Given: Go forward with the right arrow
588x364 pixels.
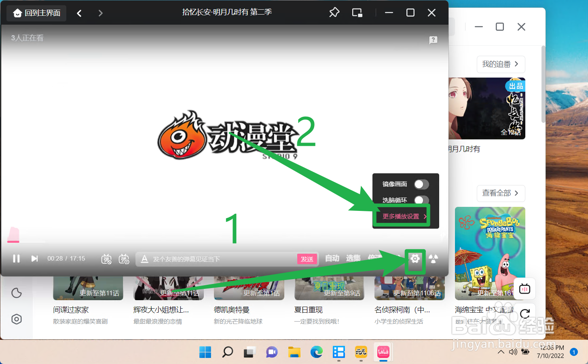Looking at the screenshot, I should pyautogui.click(x=100, y=13).
